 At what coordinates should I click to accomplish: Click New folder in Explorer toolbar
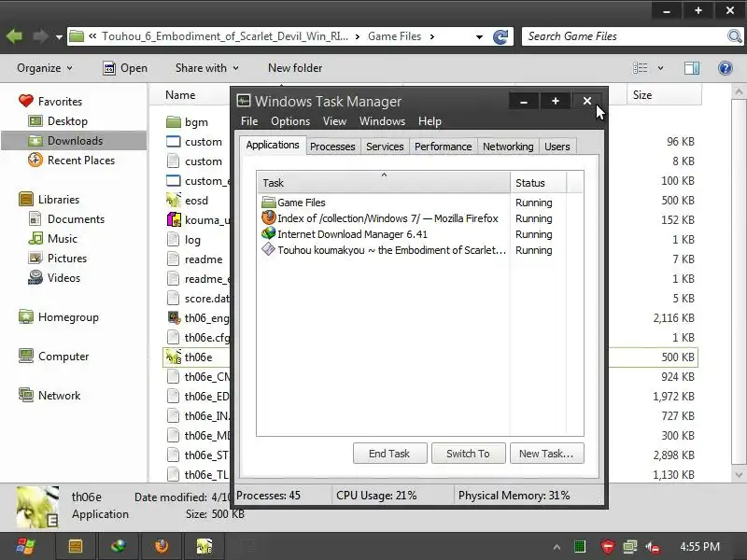[x=295, y=68]
